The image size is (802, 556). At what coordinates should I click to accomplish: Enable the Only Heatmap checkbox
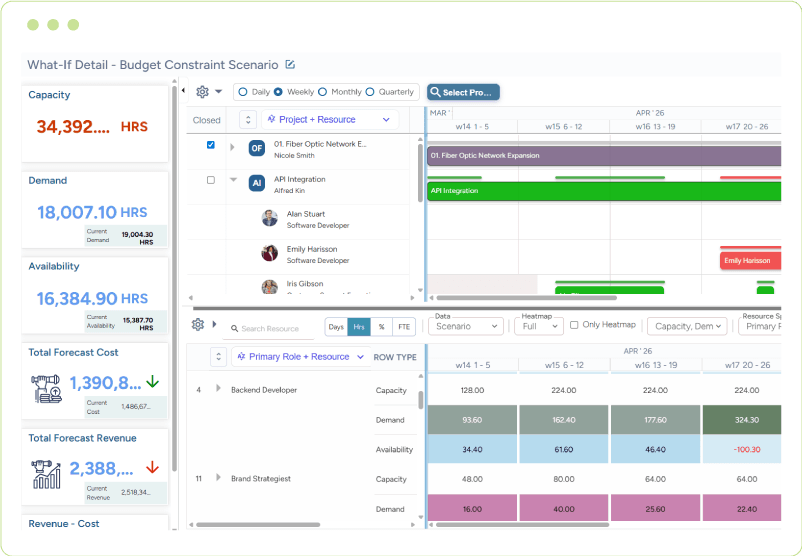(574, 325)
